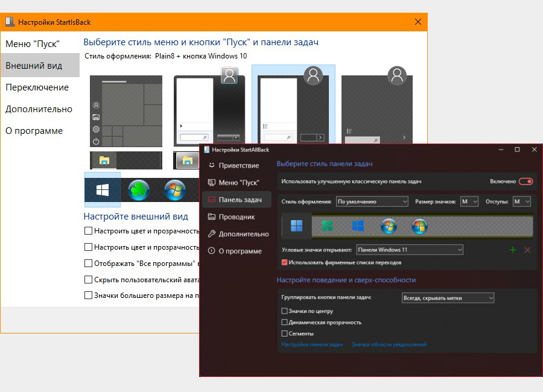Open the Группировать кнопки панели задач dropdown
The width and height of the screenshot is (543, 392).
click(448, 298)
